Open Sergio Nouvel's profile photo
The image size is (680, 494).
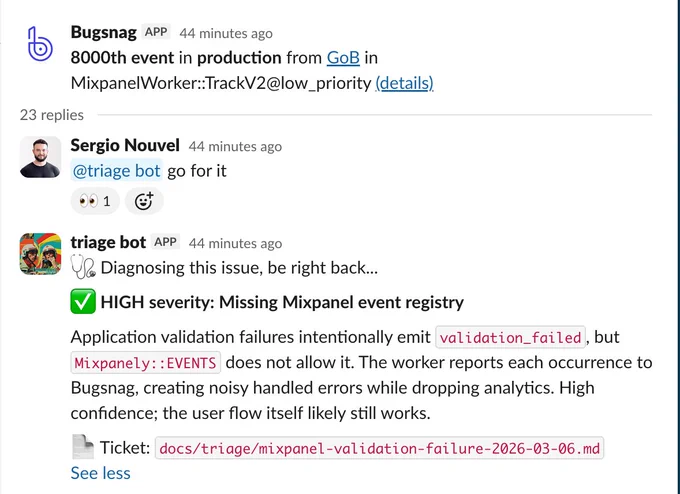pos(40,157)
